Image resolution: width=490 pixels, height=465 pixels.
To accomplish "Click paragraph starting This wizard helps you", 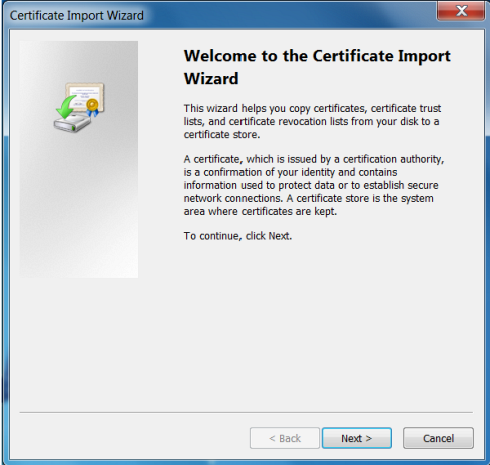I will (312, 121).
